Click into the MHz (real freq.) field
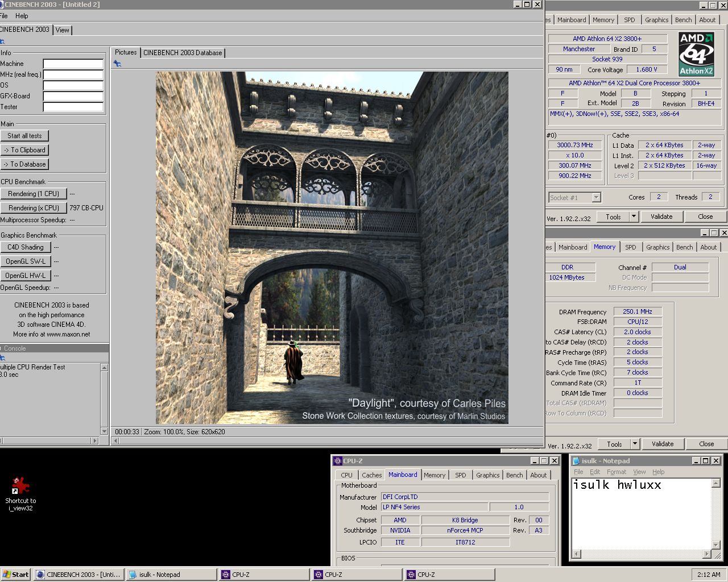This screenshot has height=582, width=728. coord(73,74)
